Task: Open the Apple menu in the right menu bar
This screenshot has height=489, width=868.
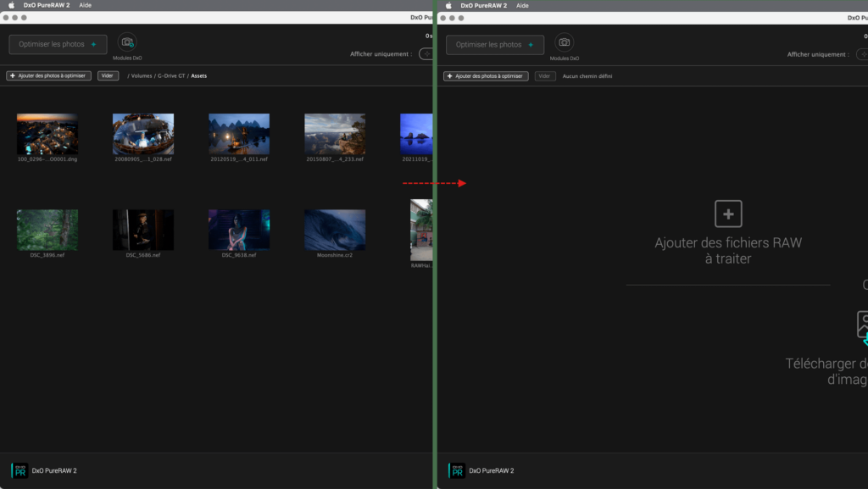Action: (448, 6)
